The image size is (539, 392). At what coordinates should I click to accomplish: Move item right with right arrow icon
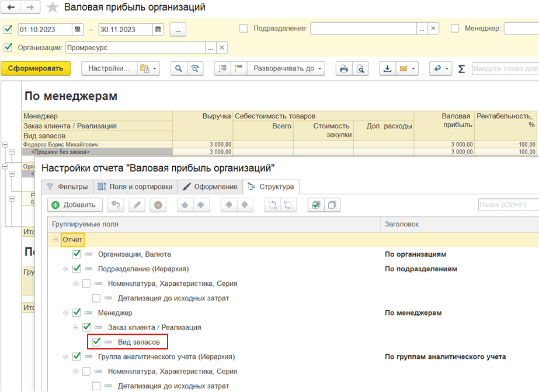[x=245, y=205]
